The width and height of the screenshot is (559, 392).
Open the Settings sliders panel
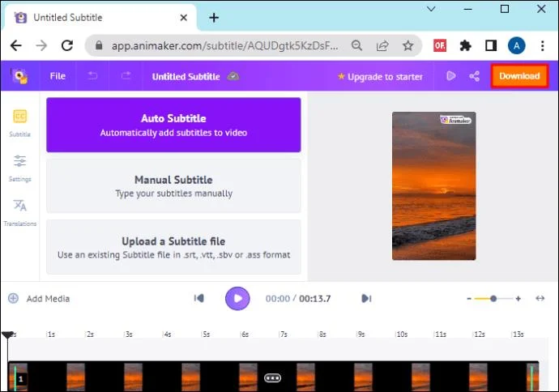pyautogui.click(x=20, y=168)
